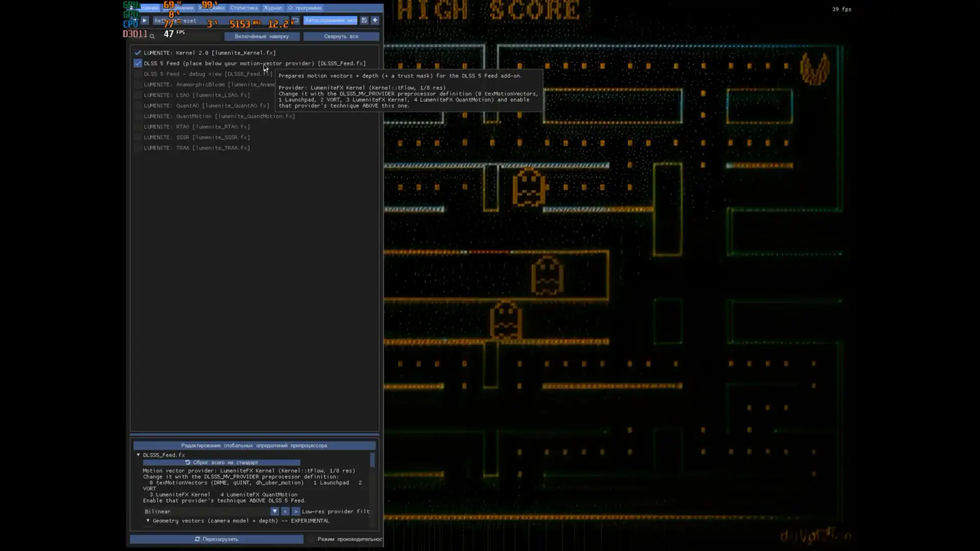Viewport: 980px width, 551px height.
Task: Click the right arrow beside Bilinear
Action: tap(296, 511)
